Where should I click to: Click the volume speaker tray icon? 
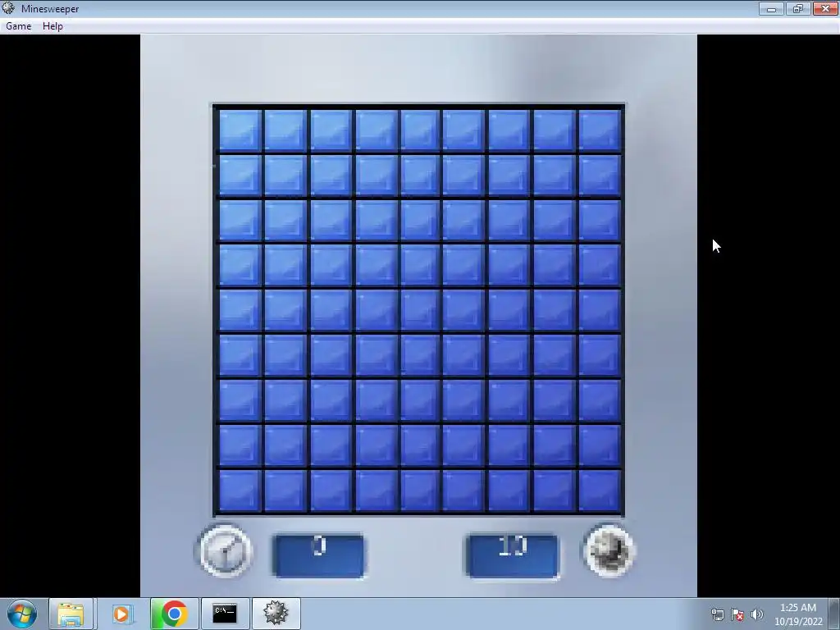pyautogui.click(x=756, y=614)
